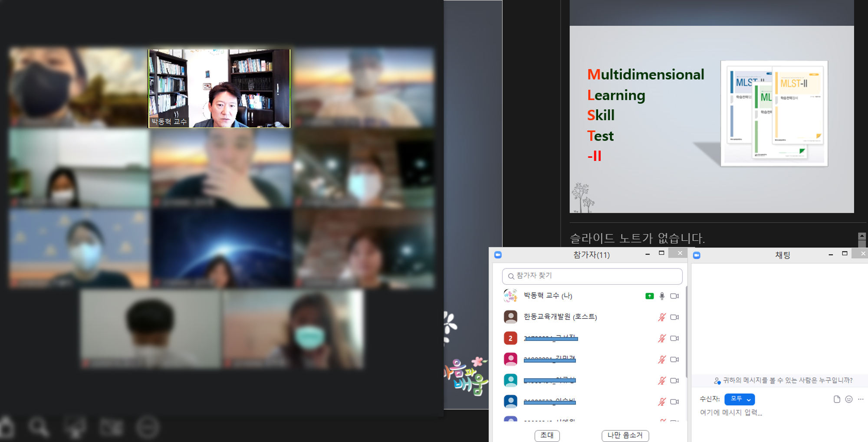Click who can see your messages link
Image resolution: width=868 pixels, height=442 pixels.
(x=783, y=380)
